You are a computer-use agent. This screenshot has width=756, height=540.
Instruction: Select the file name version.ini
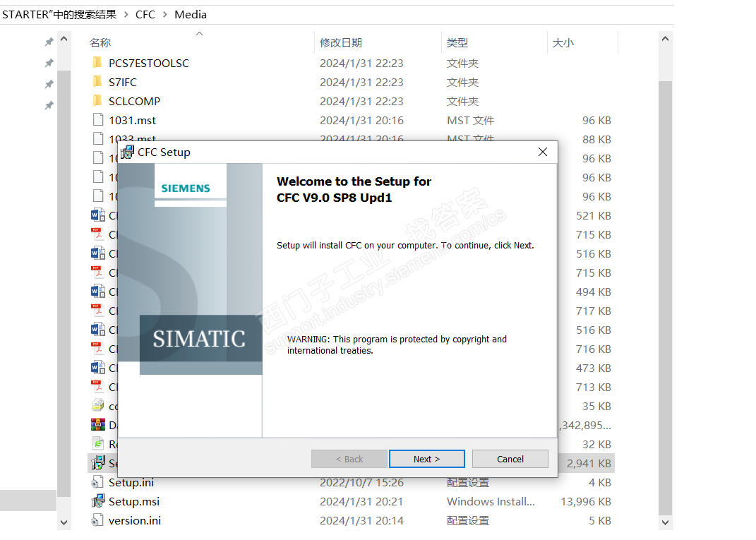(x=135, y=521)
